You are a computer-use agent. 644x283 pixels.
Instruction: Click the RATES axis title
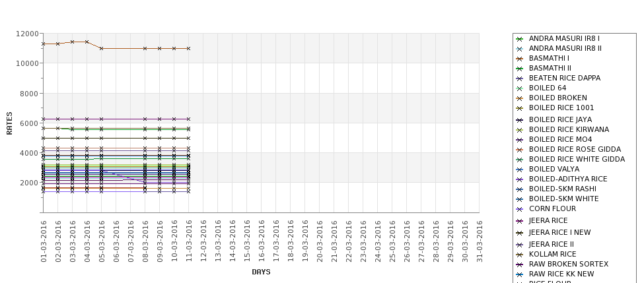pyautogui.click(x=9, y=123)
